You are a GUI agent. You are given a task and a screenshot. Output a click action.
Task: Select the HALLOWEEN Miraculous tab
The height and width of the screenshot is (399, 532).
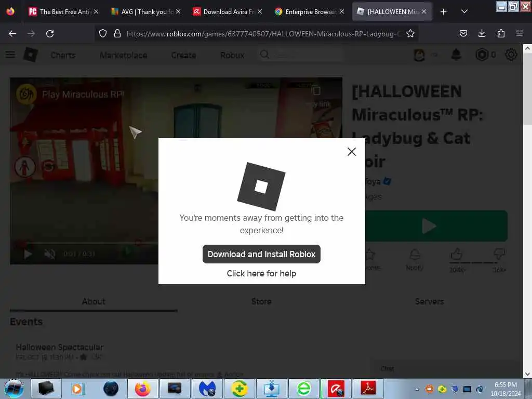(x=392, y=12)
